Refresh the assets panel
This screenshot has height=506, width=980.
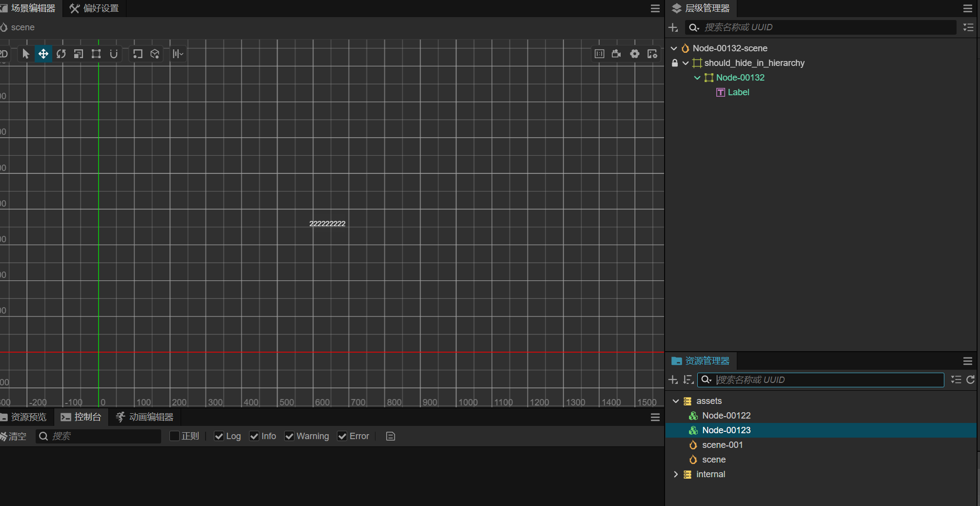pos(971,379)
